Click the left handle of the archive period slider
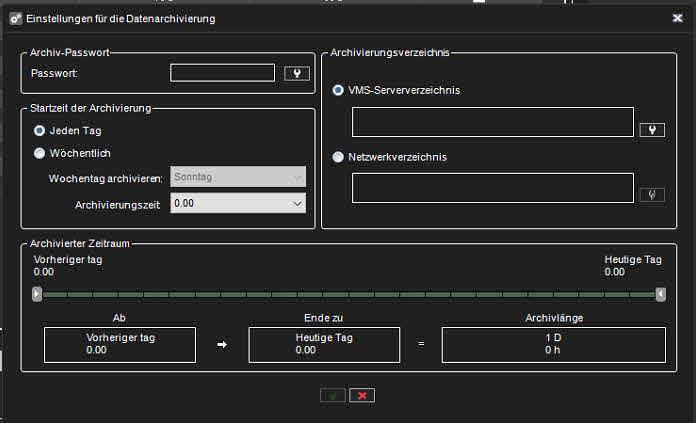This screenshot has height=423, width=696. pyautogui.click(x=37, y=294)
